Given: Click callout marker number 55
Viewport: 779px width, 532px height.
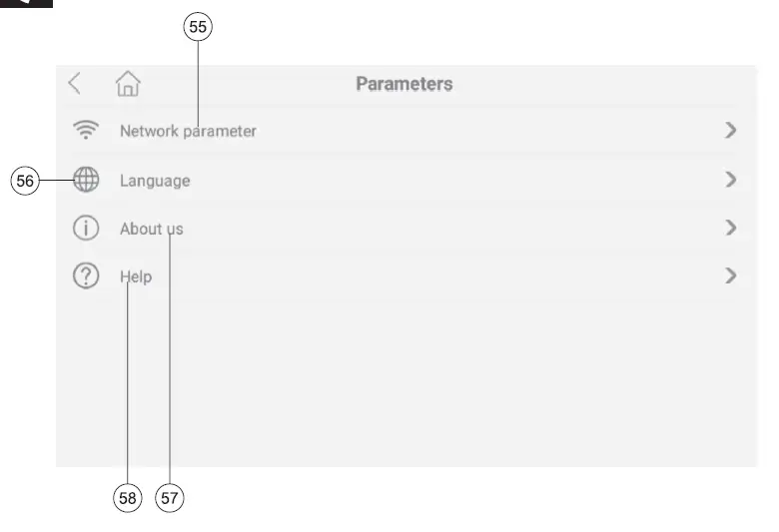Looking at the screenshot, I should [x=198, y=28].
